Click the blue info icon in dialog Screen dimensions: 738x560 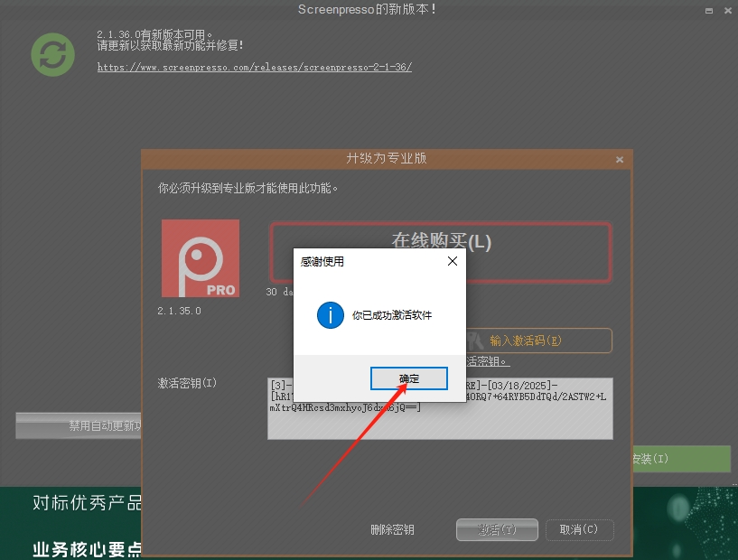(x=330, y=315)
